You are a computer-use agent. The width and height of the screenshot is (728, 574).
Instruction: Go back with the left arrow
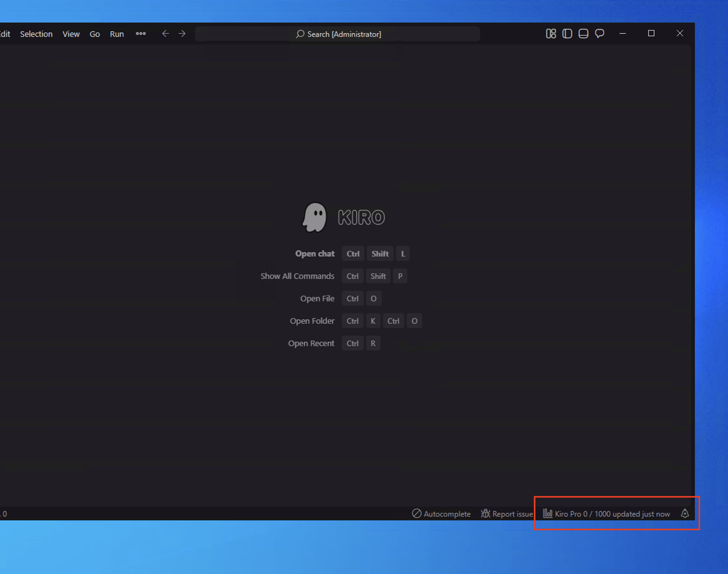pyautogui.click(x=165, y=34)
